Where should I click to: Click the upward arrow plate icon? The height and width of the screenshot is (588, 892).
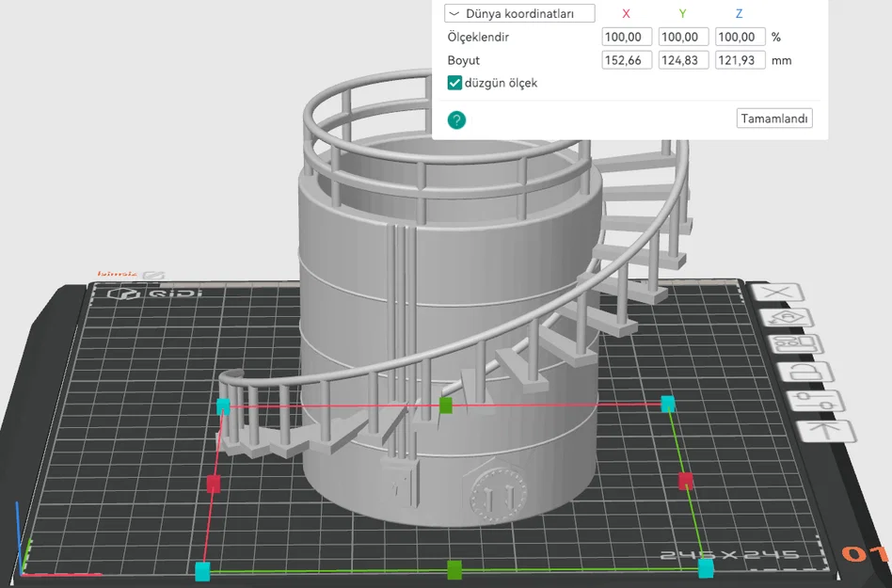tap(826, 431)
